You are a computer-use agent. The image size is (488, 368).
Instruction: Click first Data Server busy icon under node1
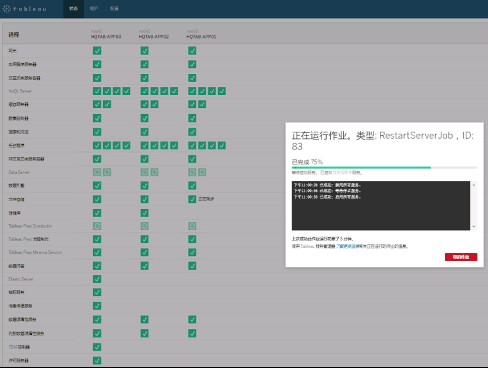coord(97,172)
